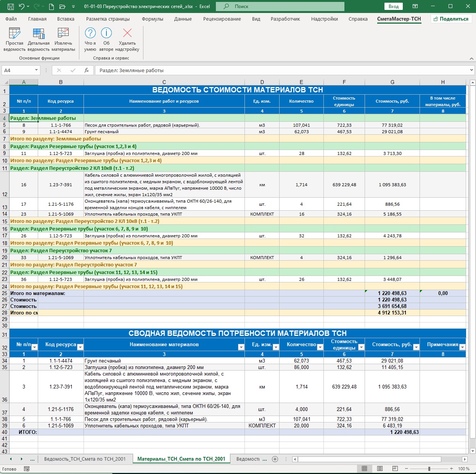Switch to Ведомость_ТСН_Смета по ТСН_2001 sheet tab
Viewport: 476px width, 474px height.
85,459
